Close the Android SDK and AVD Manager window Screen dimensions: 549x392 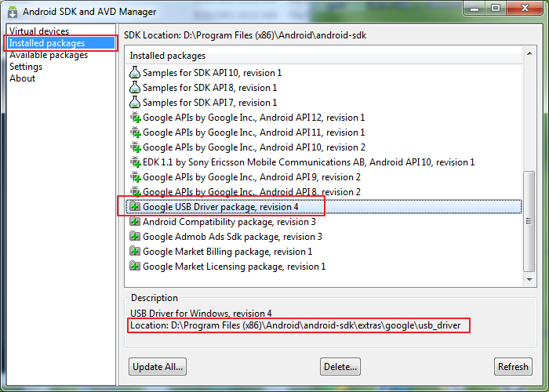[x=525, y=9]
